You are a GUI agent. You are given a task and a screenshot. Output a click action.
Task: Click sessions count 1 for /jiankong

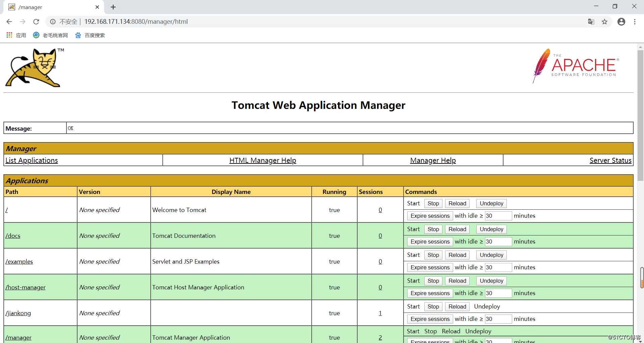380,313
